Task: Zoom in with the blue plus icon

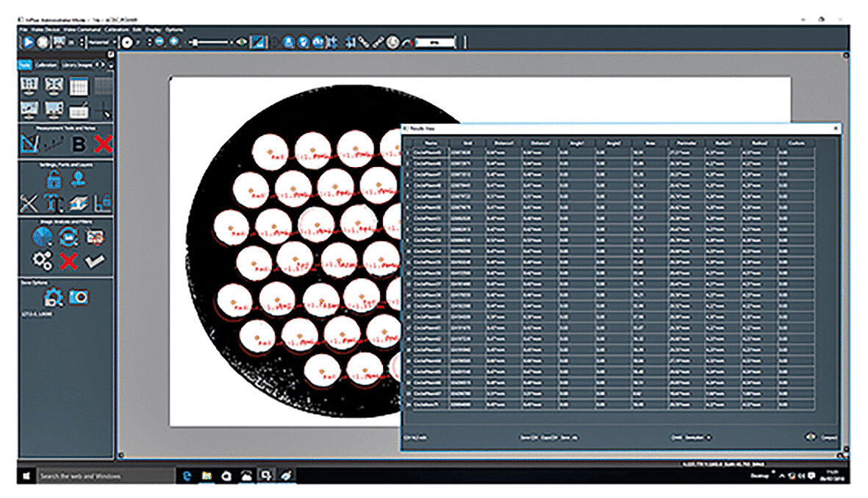Action: tap(174, 41)
